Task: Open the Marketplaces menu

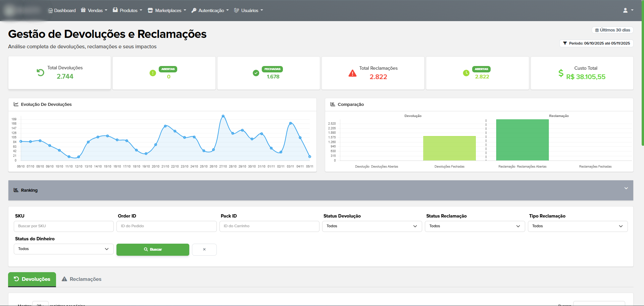Action: point(166,10)
